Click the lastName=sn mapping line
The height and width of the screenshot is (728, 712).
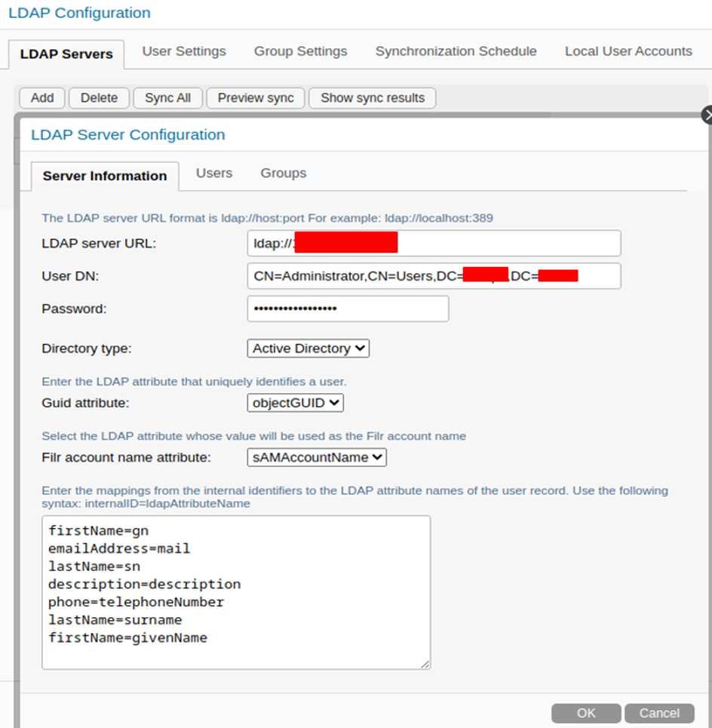click(94, 567)
